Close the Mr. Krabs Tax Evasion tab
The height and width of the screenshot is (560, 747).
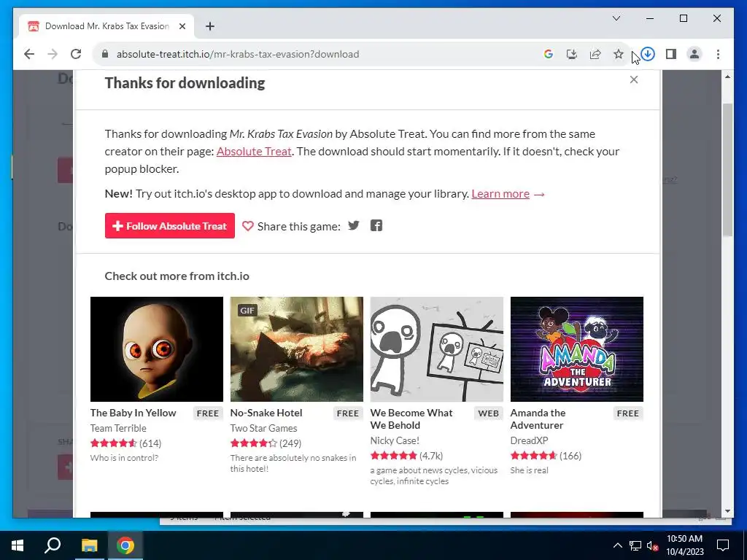point(182,26)
